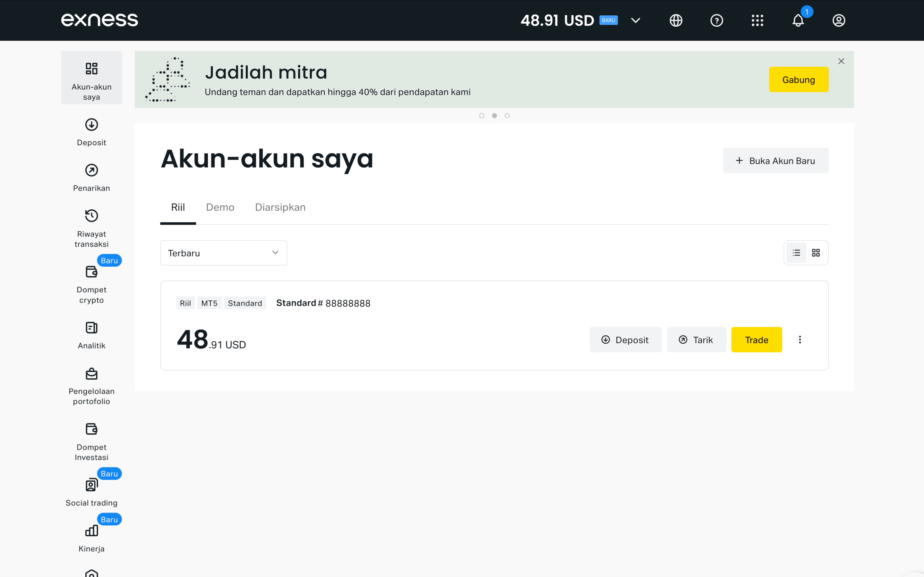Go to Riwayat transaksi in sidebar

point(91,228)
